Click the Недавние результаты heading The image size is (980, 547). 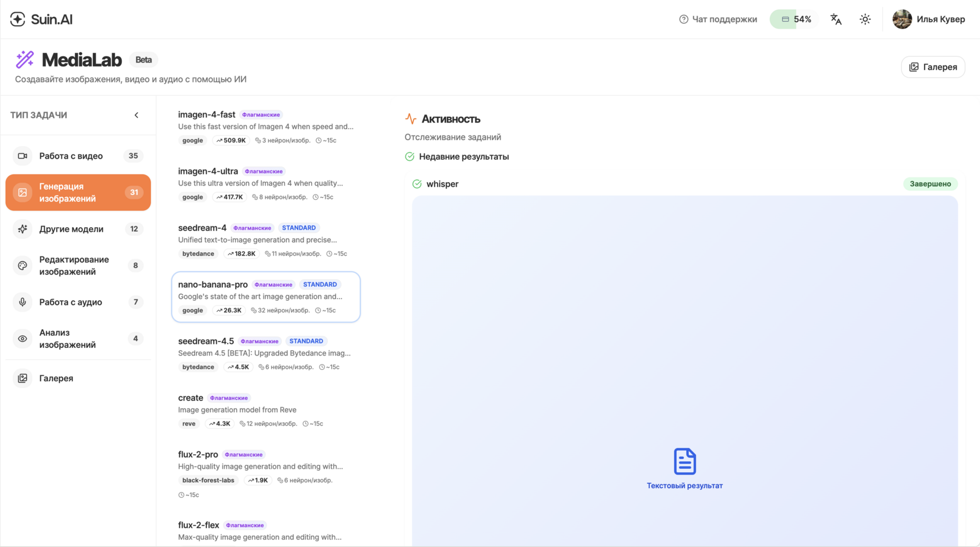[x=464, y=156]
